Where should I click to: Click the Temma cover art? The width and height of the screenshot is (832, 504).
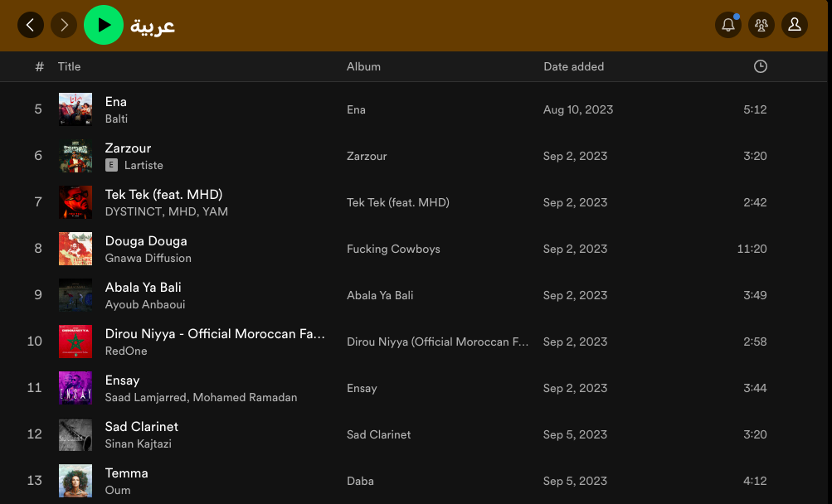click(x=75, y=481)
